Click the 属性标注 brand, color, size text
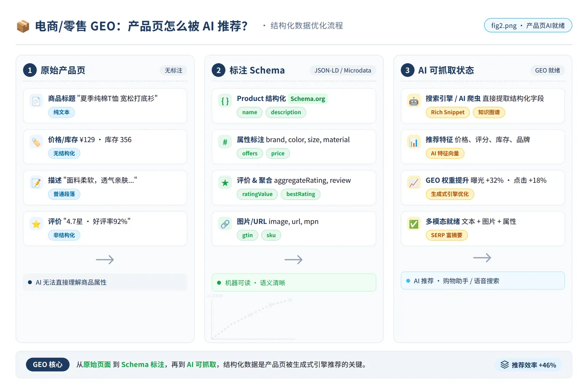This screenshot has width=588, height=392. point(293,139)
